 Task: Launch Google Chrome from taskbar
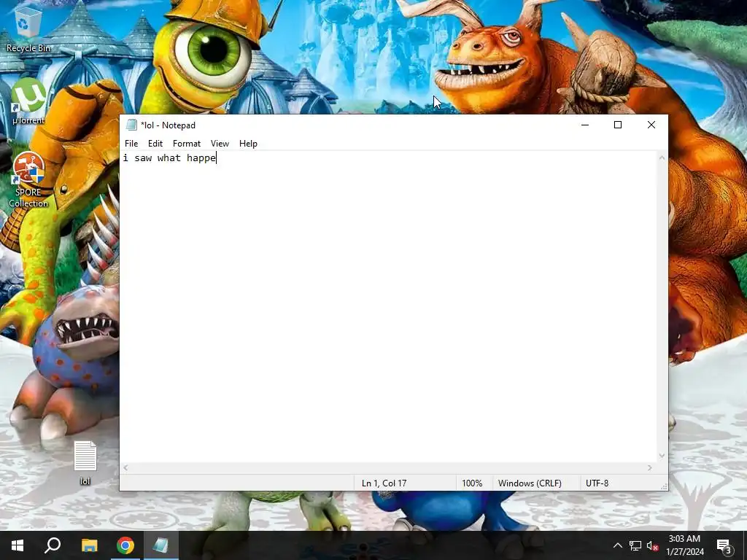125,545
